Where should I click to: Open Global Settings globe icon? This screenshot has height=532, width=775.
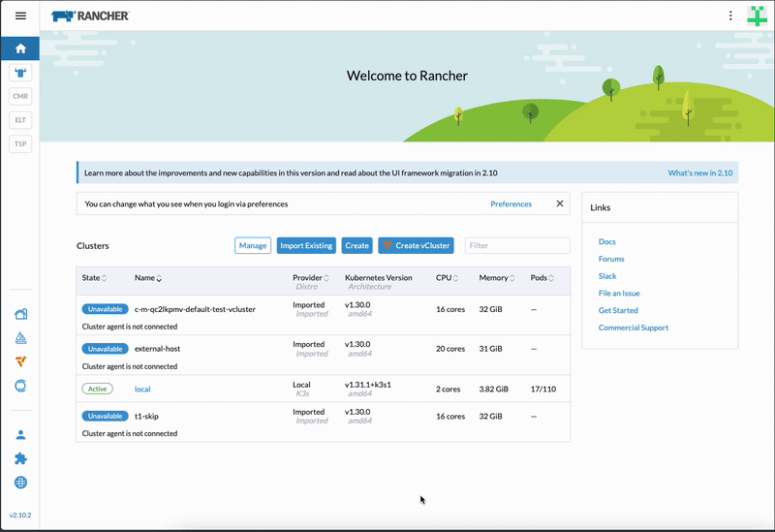20,483
